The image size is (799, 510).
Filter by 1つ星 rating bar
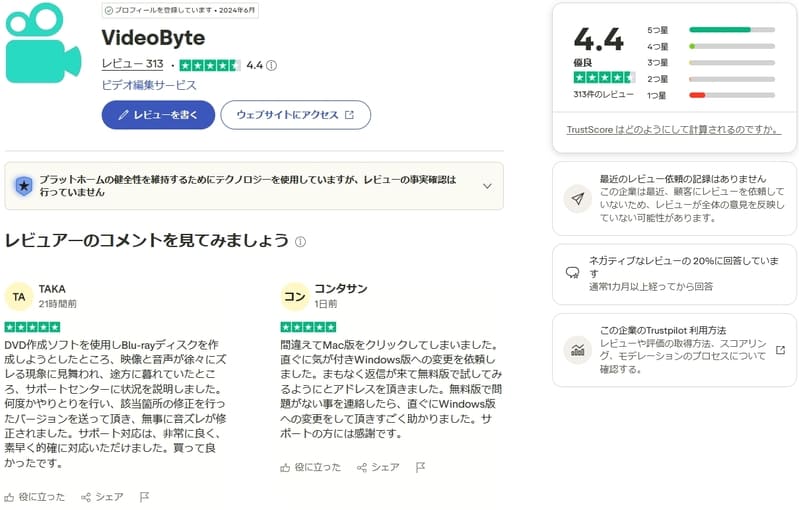tap(711, 95)
